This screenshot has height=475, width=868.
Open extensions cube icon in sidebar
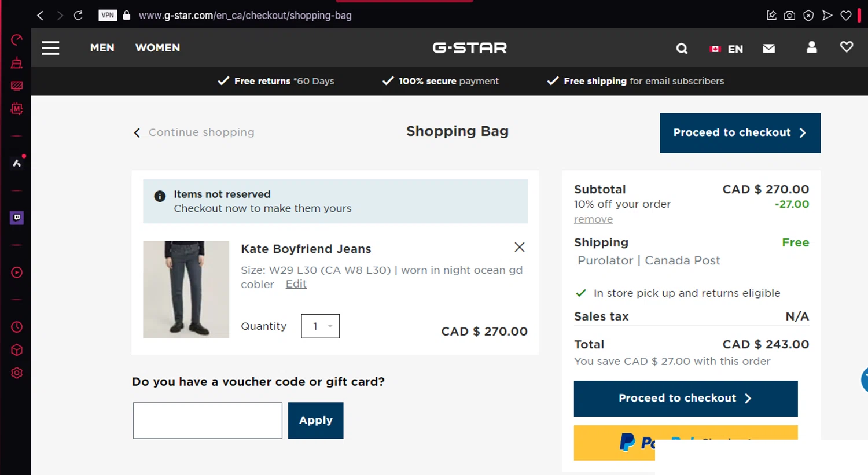pos(17,350)
